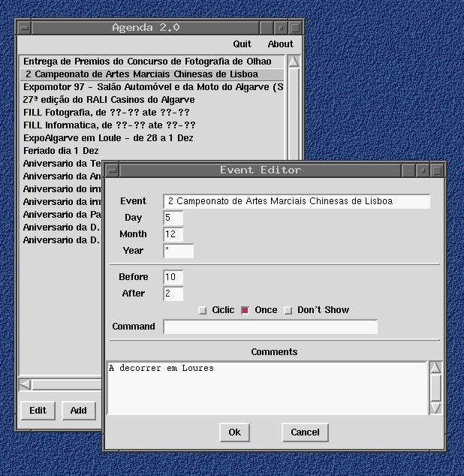Click the Before days input field
The width and height of the screenshot is (464, 476).
tap(173, 277)
